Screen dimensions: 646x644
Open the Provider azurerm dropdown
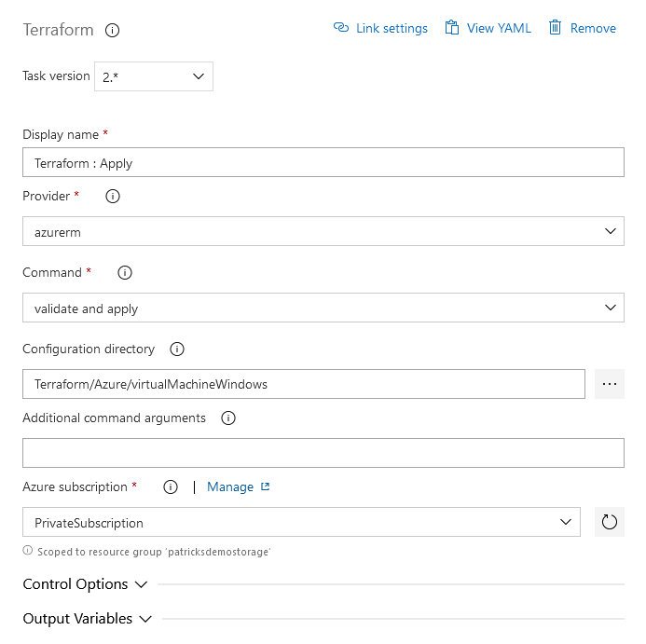point(323,231)
